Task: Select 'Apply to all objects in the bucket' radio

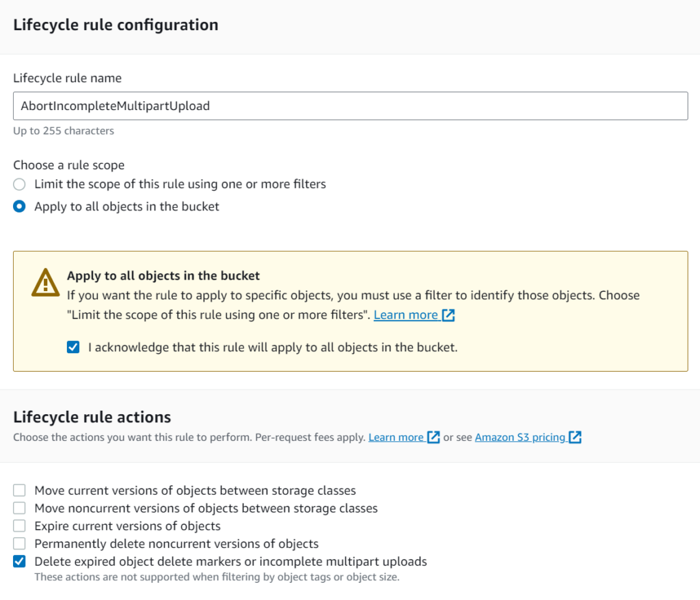Action: [x=20, y=206]
